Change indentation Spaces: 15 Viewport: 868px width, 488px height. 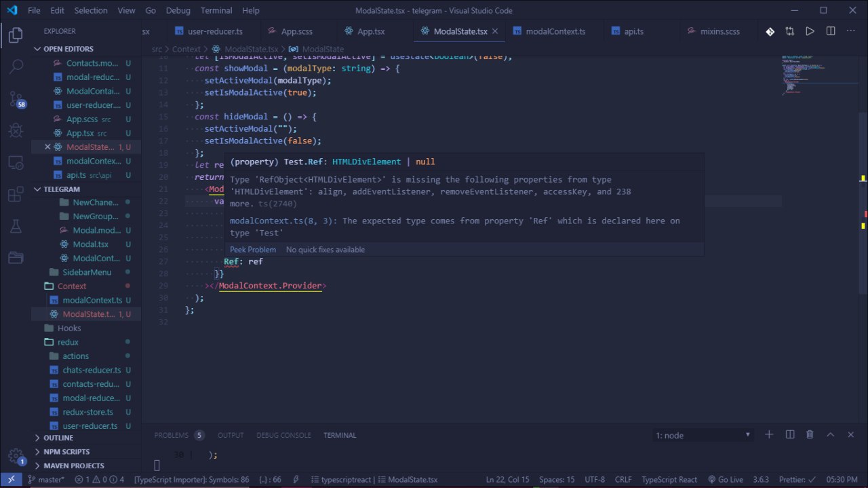(556, 480)
